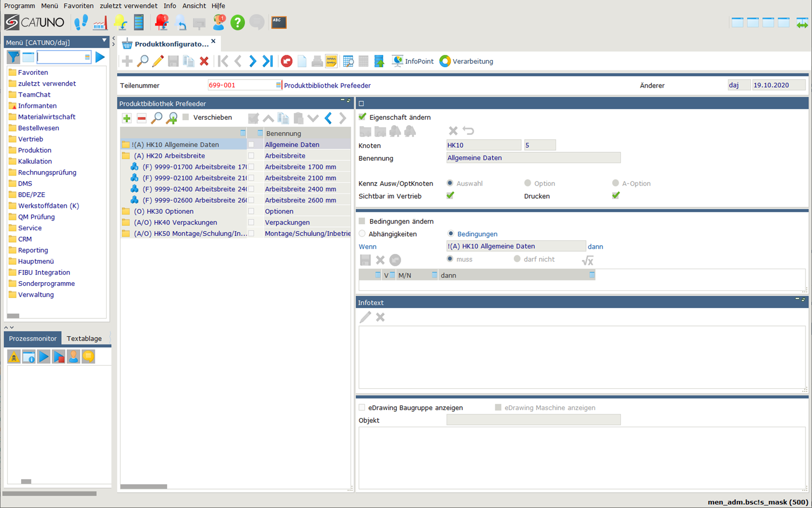The image size is (812, 508).
Task: Click the ABC blackboard icon
Action: coord(279,22)
